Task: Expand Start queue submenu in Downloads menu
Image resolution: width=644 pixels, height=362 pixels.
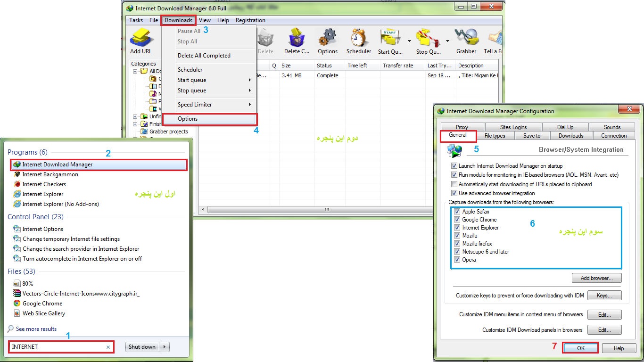Action: coord(250,80)
